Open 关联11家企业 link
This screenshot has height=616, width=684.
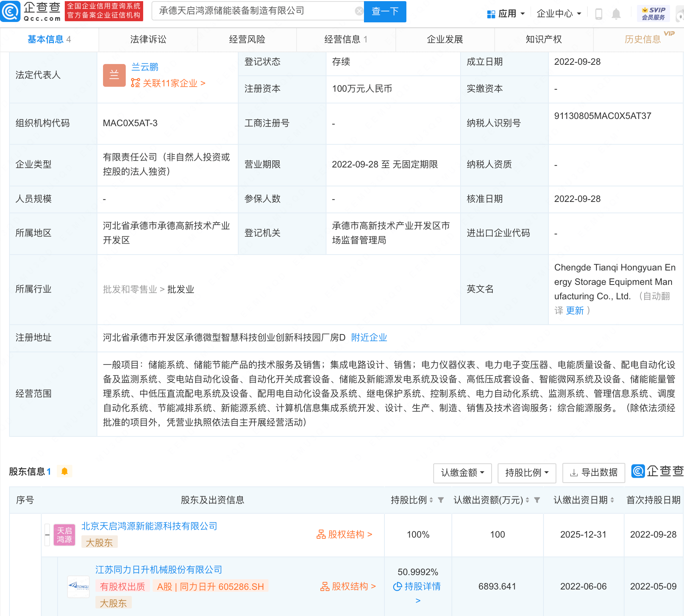click(168, 83)
